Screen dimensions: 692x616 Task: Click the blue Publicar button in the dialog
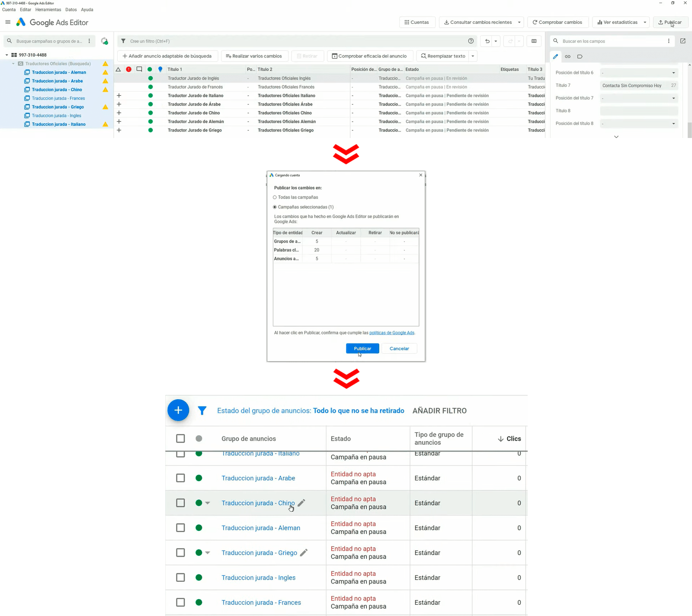click(x=362, y=349)
